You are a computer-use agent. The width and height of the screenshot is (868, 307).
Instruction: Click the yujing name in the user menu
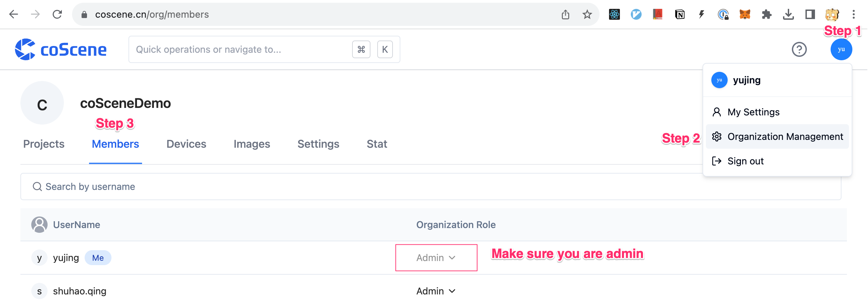pyautogui.click(x=747, y=80)
